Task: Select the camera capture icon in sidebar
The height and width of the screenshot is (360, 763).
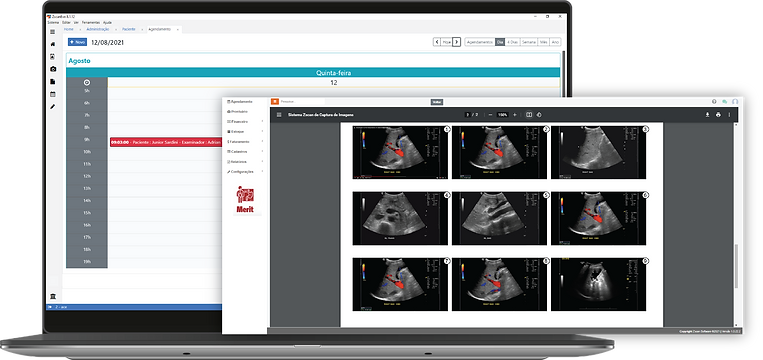Action: tap(53, 69)
